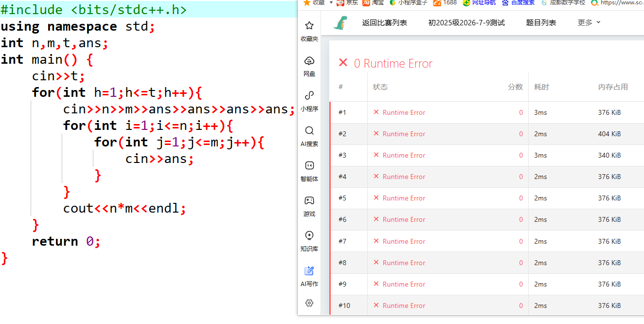Click Runtime Error status in row #4
Screen dimensions: 644x324
pos(404,177)
